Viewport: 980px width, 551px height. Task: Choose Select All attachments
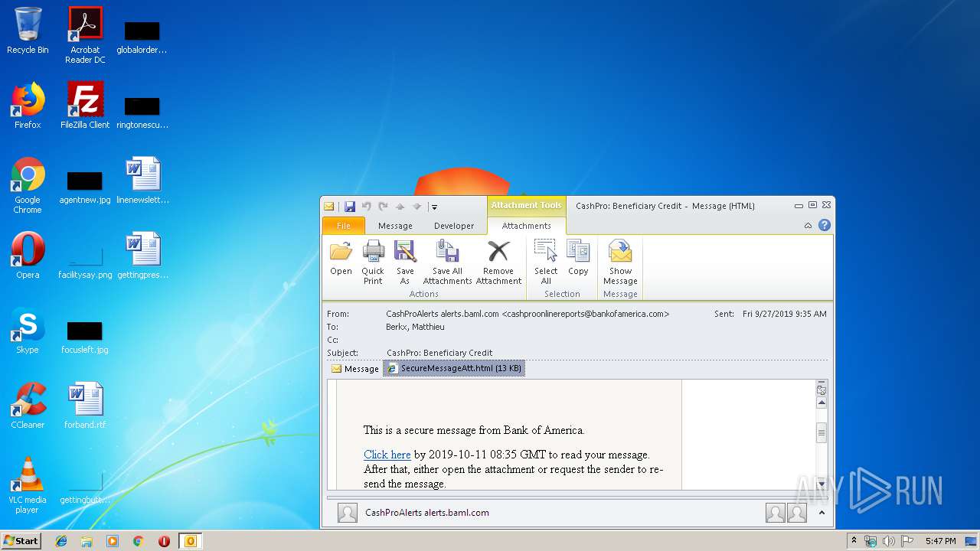[x=546, y=262]
